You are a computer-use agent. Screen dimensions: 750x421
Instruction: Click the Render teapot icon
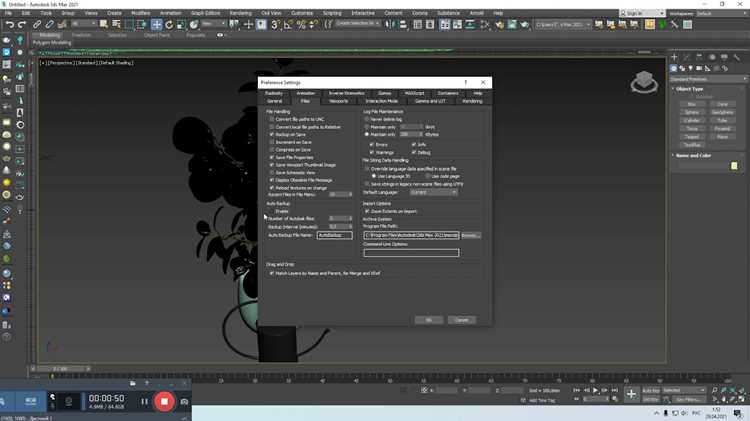click(x=525, y=24)
